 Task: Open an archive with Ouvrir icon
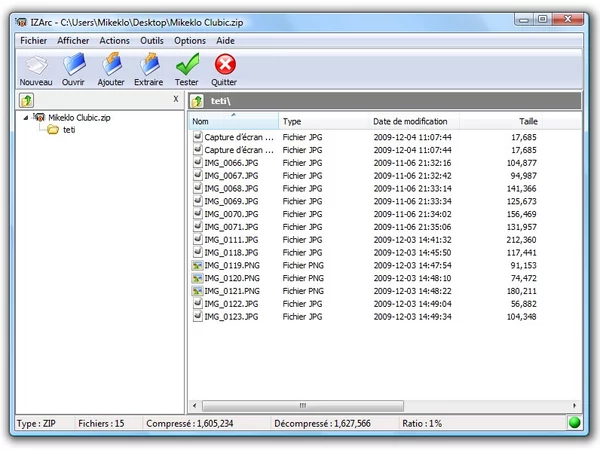click(x=74, y=64)
